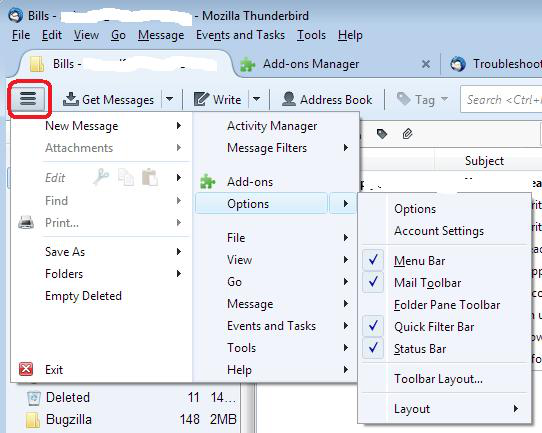Switch to the Add-ons Manager tab

311,64
